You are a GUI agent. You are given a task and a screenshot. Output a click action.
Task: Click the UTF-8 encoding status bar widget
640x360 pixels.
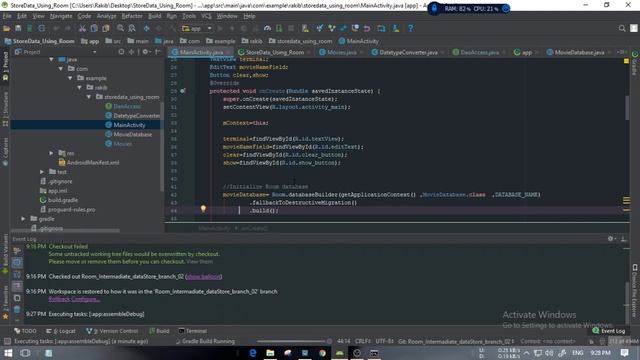(x=384, y=341)
